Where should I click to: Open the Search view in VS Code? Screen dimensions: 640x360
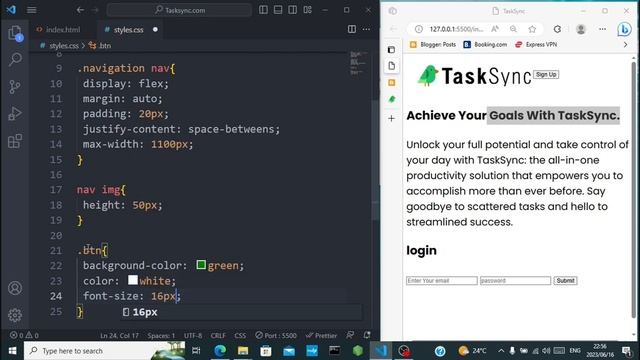[x=15, y=60]
